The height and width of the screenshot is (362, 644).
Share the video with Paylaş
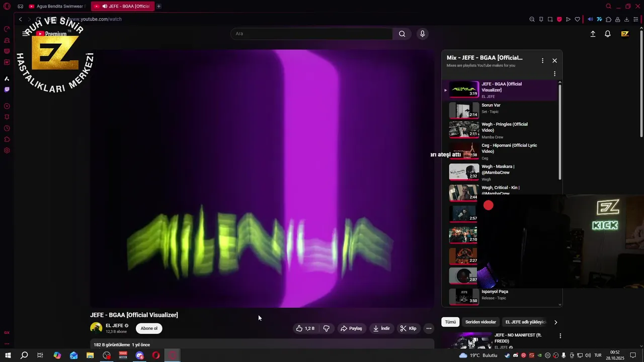351,328
